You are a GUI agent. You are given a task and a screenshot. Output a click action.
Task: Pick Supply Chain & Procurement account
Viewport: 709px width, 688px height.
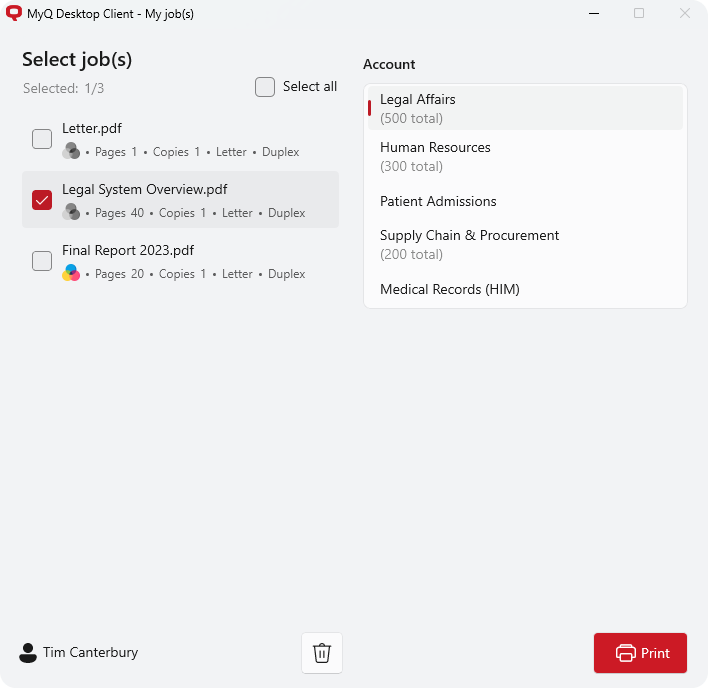(525, 244)
